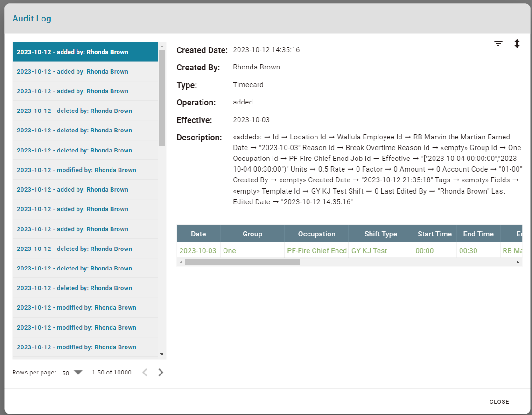Select the highlighted first 'added by' entry

tap(85, 52)
